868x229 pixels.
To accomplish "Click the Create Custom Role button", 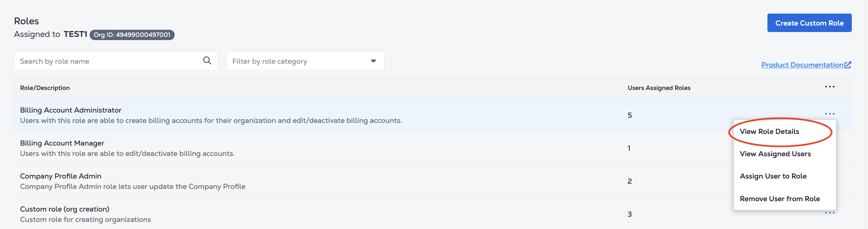I will coord(809,23).
